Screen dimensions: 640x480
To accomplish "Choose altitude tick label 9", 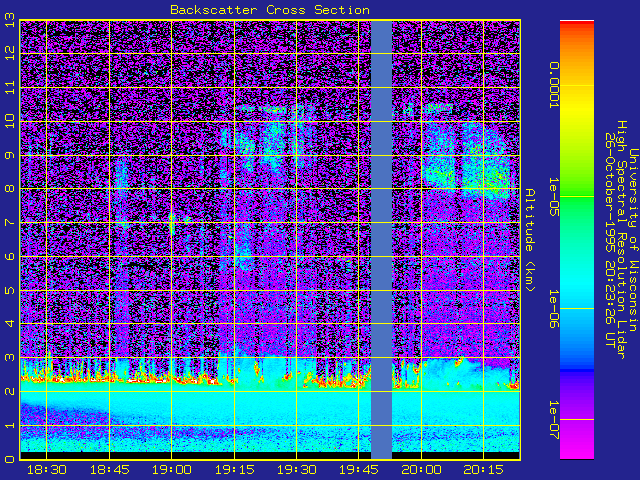I will 10,155.
